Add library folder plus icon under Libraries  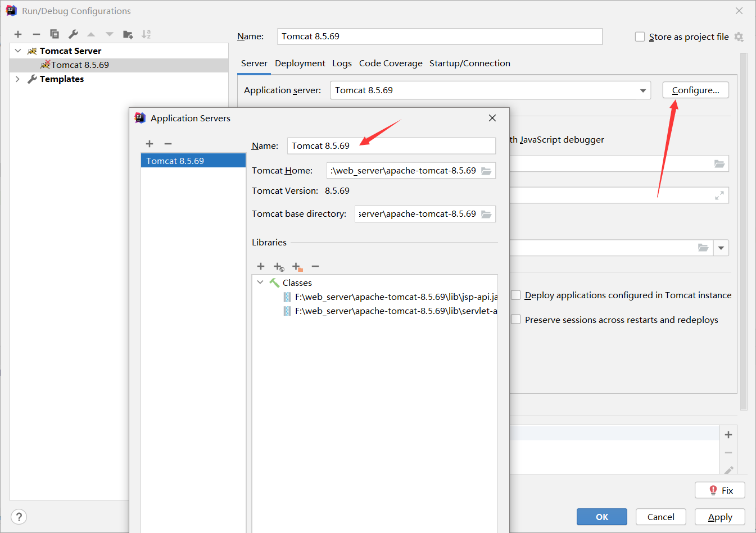coord(297,267)
